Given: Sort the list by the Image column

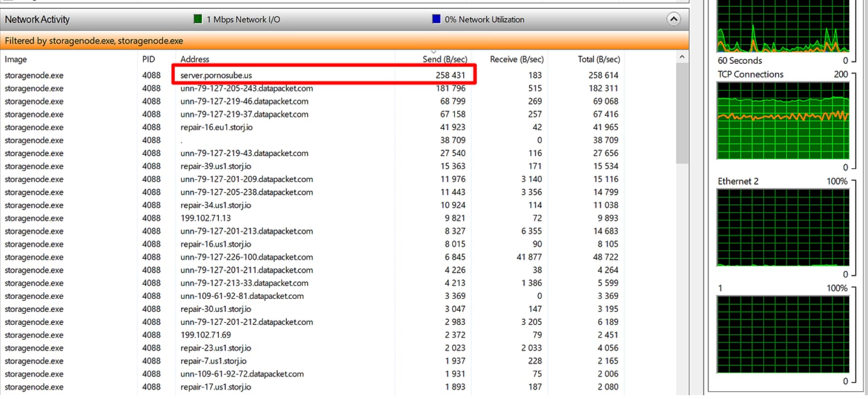Looking at the screenshot, I should point(16,59).
